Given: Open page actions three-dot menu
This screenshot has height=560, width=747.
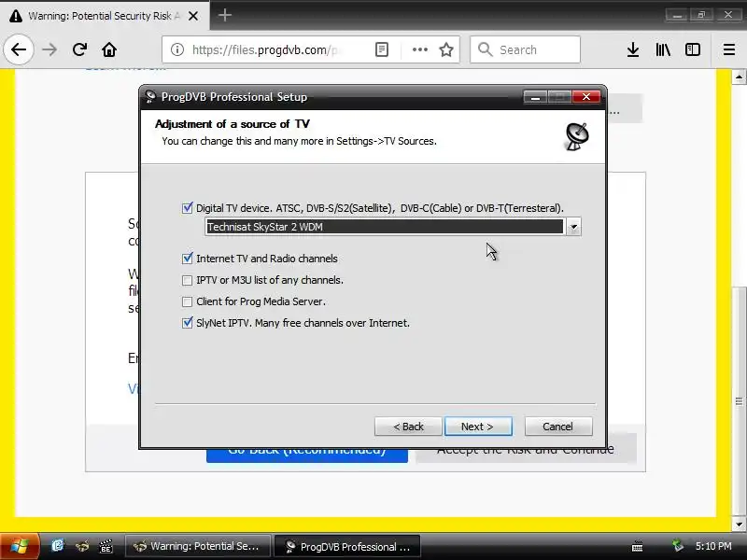Looking at the screenshot, I should (x=419, y=49).
